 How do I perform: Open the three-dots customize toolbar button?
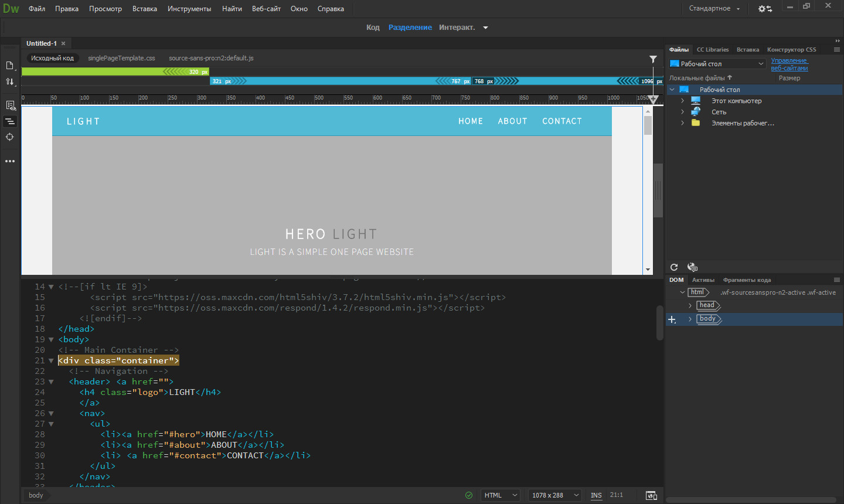click(x=10, y=161)
